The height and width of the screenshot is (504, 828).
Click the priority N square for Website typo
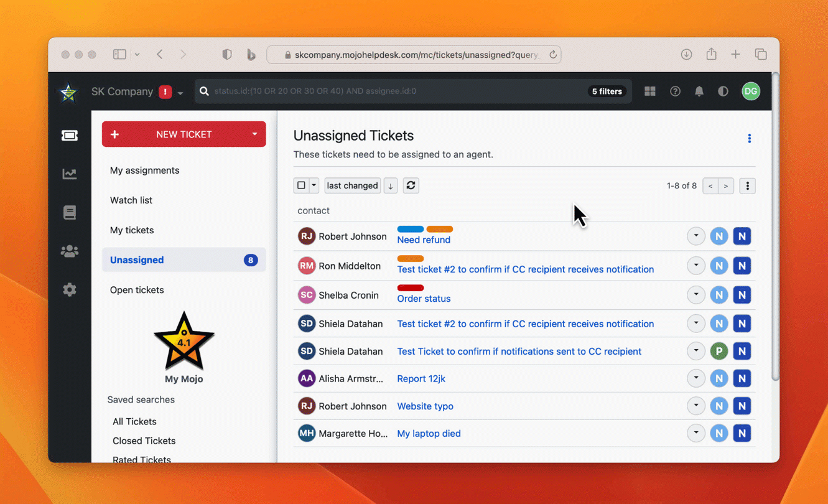[742, 406]
